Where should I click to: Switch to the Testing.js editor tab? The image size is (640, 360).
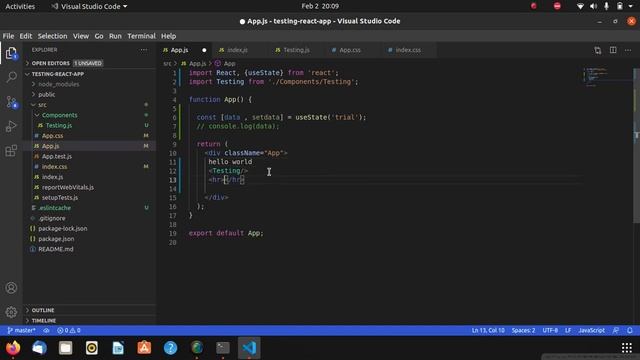click(296, 50)
